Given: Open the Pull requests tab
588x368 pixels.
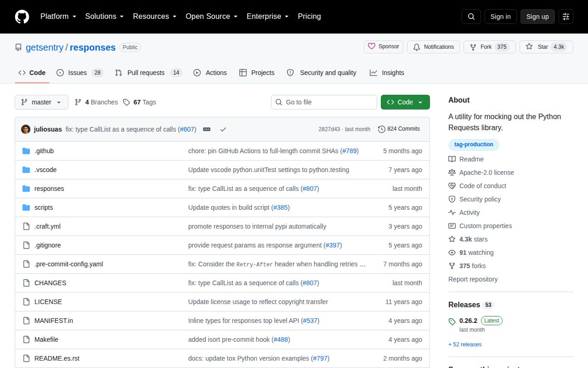Looking at the screenshot, I should pyautogui.click(x=148, y=73).
